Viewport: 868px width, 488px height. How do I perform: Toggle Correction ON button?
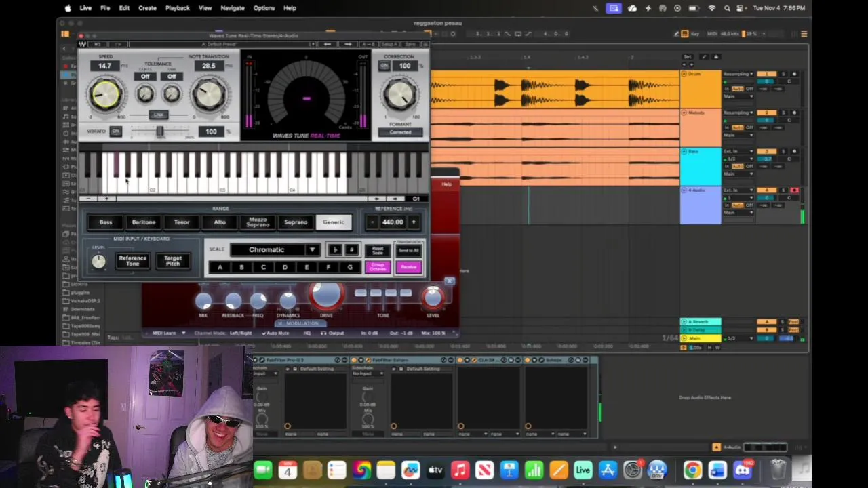384,66
